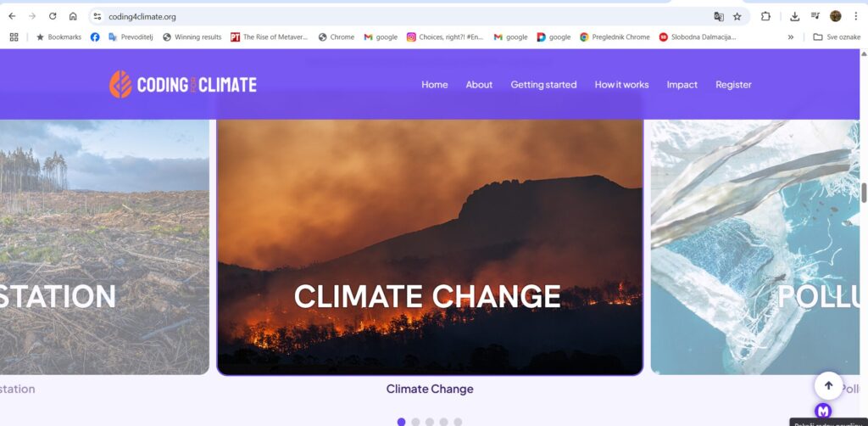Open Chrome three-dot menu
Image resolution: width=868 pixels, height=426 pixels.
856,17
